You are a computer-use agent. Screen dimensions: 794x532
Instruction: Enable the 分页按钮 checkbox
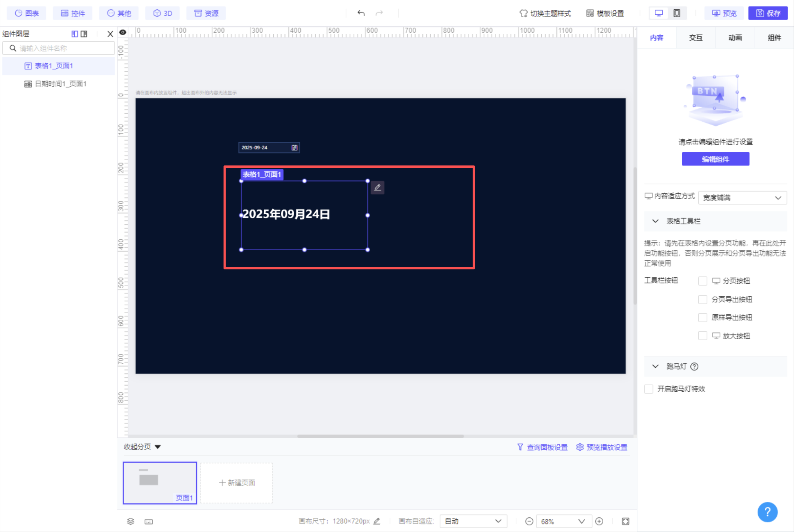pyautogui.click(x=702, y=281)
